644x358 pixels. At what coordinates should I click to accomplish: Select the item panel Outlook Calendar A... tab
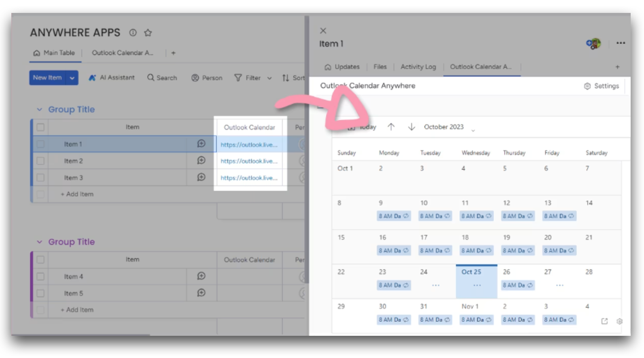(x=481, y=67)
